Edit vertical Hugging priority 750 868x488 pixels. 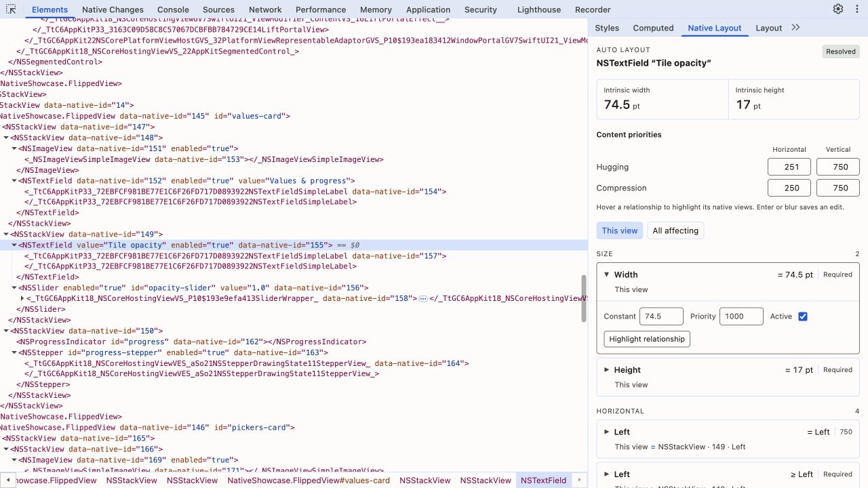pos(838,167)
